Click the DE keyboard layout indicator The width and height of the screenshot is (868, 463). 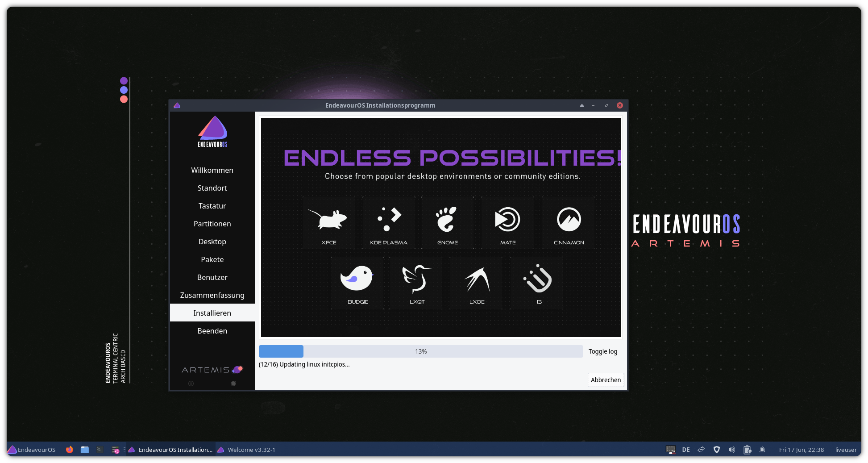(686, 450)
